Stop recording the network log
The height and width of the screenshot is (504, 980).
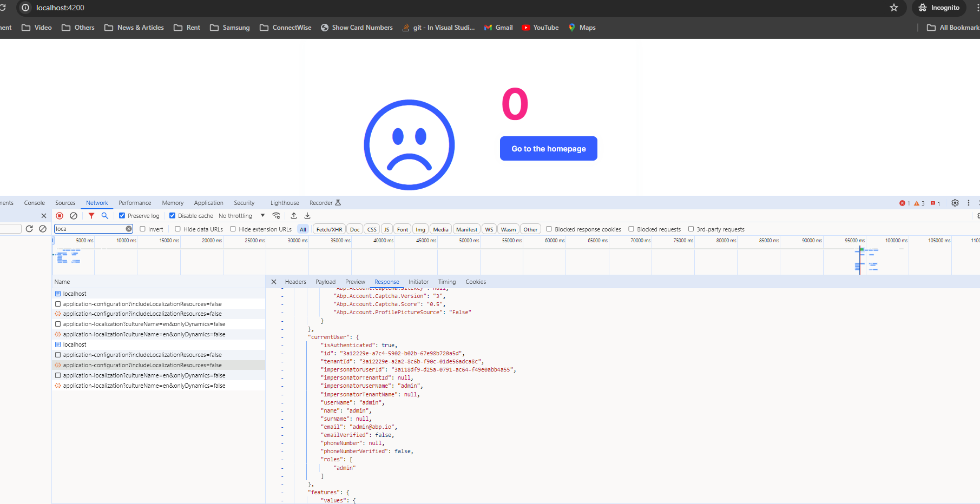coord(60,216)
